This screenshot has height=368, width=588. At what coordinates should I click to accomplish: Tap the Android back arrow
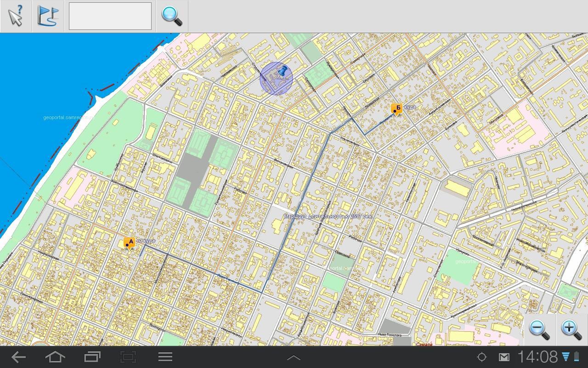click(x=18, y=357)
